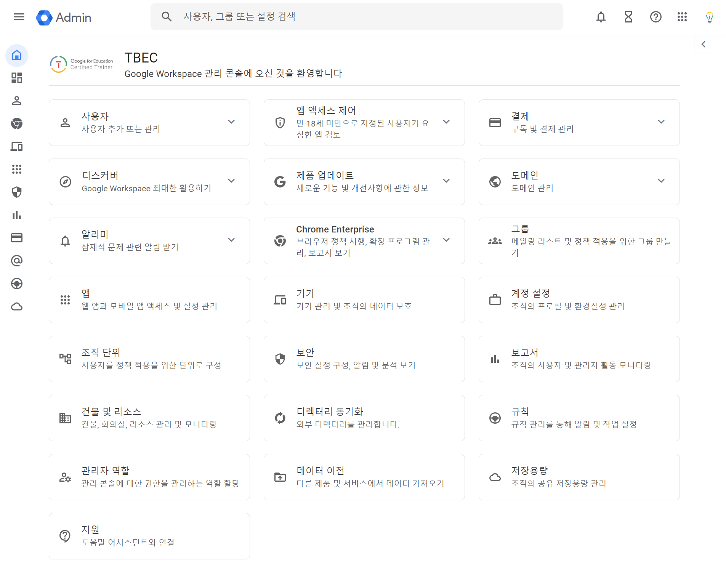
Task: Open Devices icon in sidebar
Action: click(x=17, y=146)
